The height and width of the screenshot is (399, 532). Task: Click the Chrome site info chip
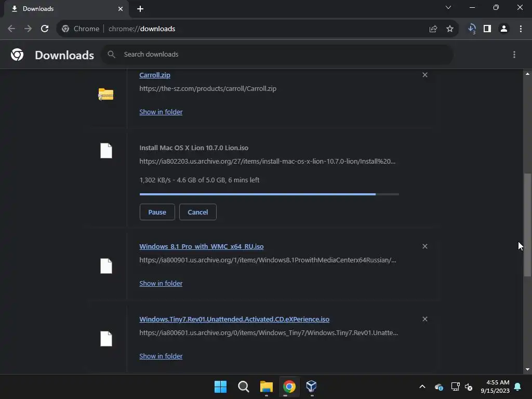(x=81, y=29)
